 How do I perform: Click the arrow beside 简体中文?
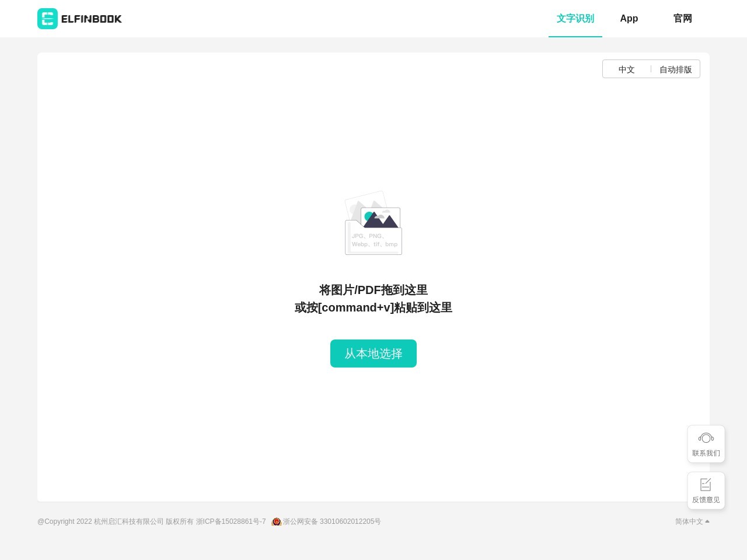pos(707,521)
